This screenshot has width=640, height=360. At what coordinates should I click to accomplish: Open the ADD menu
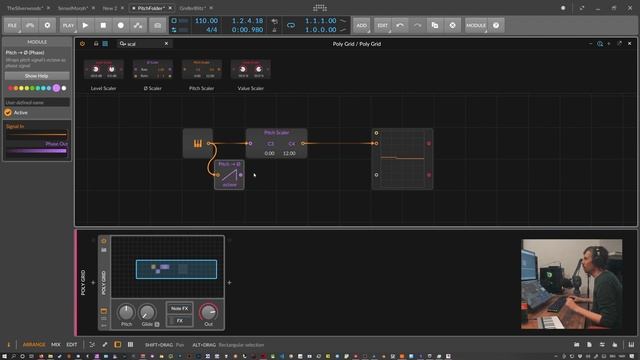click(x=362, y=25)
